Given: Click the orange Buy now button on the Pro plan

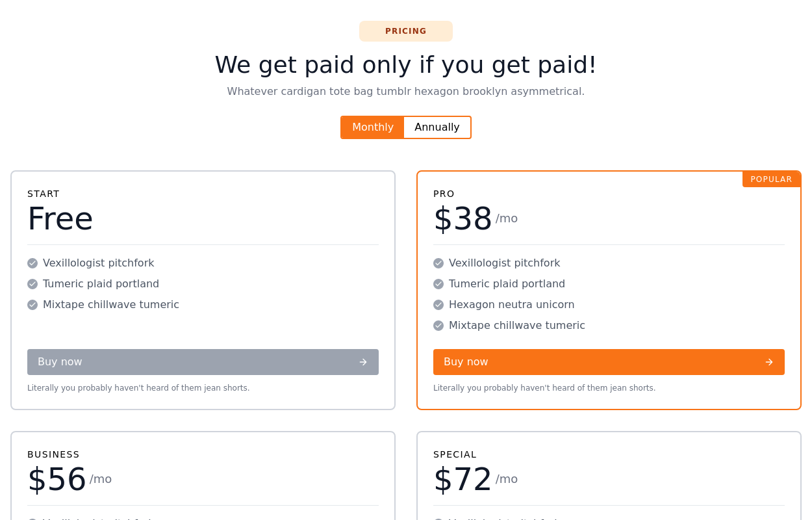Looking at the screenshot, I should tap(609, 362).
